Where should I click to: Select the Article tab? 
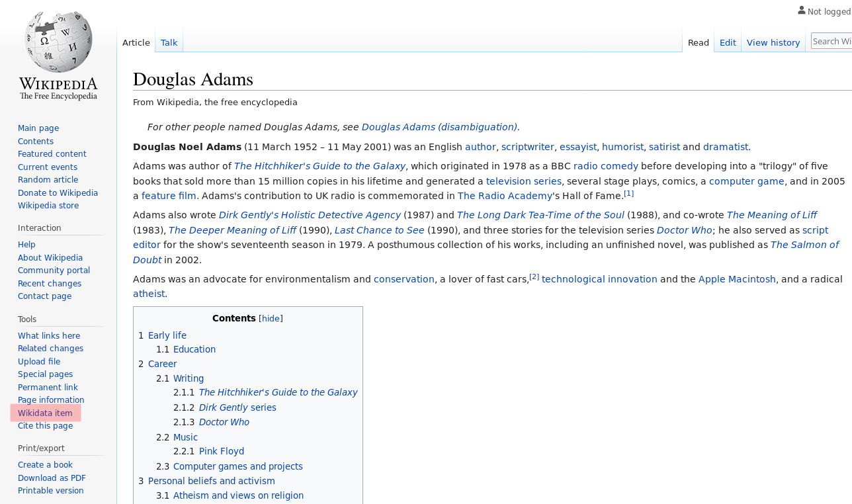click(x=135, y=41)
